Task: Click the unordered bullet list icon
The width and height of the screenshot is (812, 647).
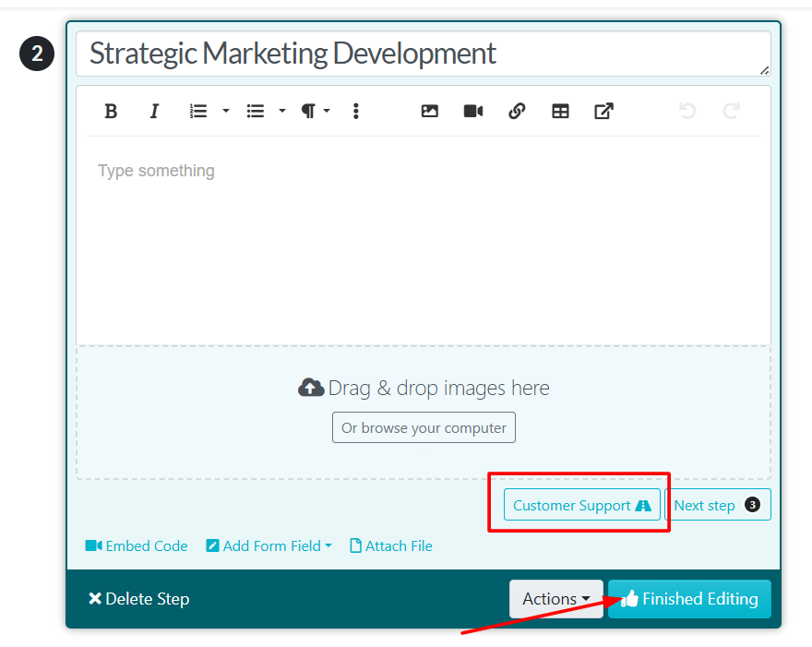Action: [256, 112]
